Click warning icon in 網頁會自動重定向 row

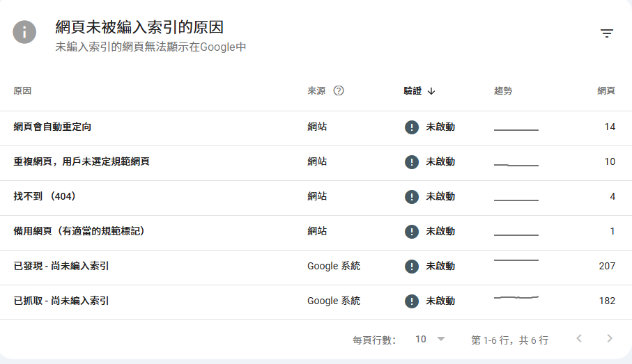412,127
